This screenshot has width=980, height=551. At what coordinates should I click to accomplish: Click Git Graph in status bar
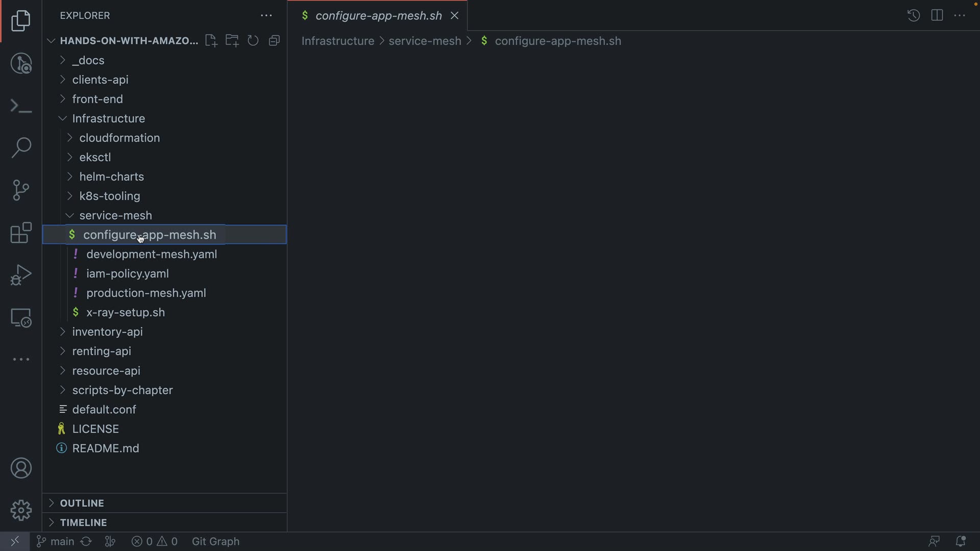pyautogui.click(x=215, y=541)
